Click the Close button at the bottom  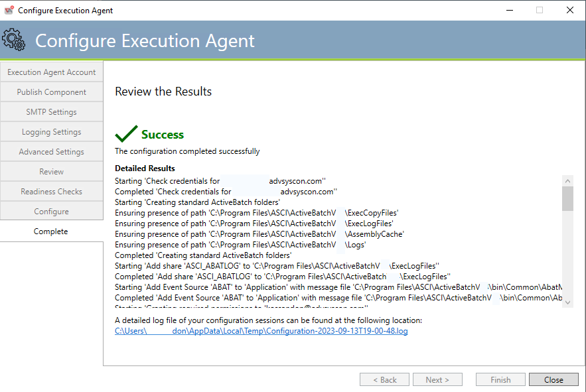pos(553,379)
